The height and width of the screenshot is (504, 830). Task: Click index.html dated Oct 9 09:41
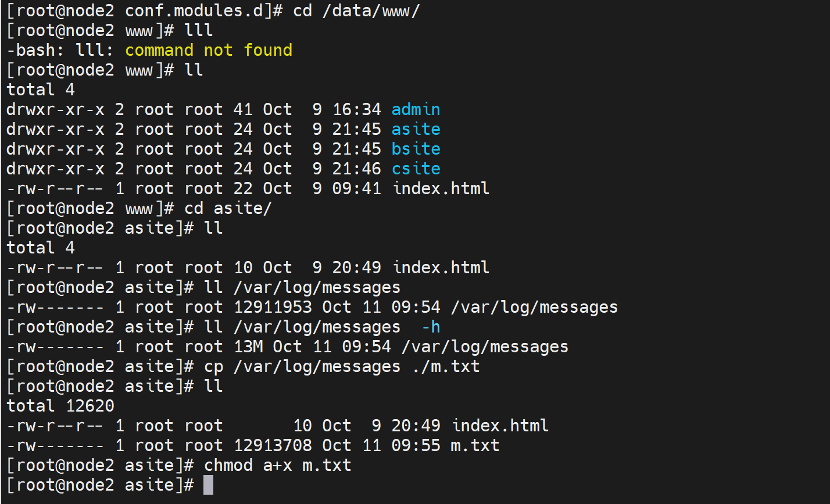pos(441,188)
